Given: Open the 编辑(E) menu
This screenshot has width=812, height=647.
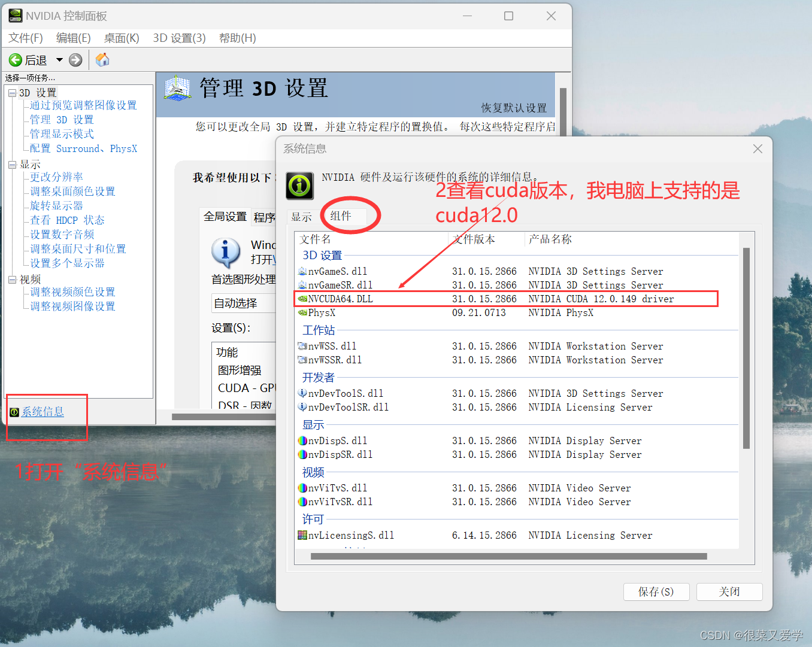Looking at the screenshot, I should point(73,38).
